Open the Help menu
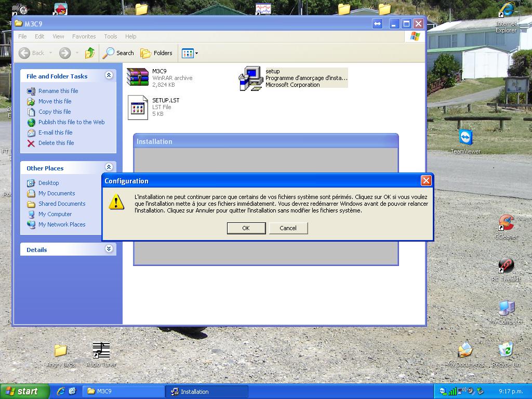This screenshot has height=399, width=532. (x=130, y=36)
